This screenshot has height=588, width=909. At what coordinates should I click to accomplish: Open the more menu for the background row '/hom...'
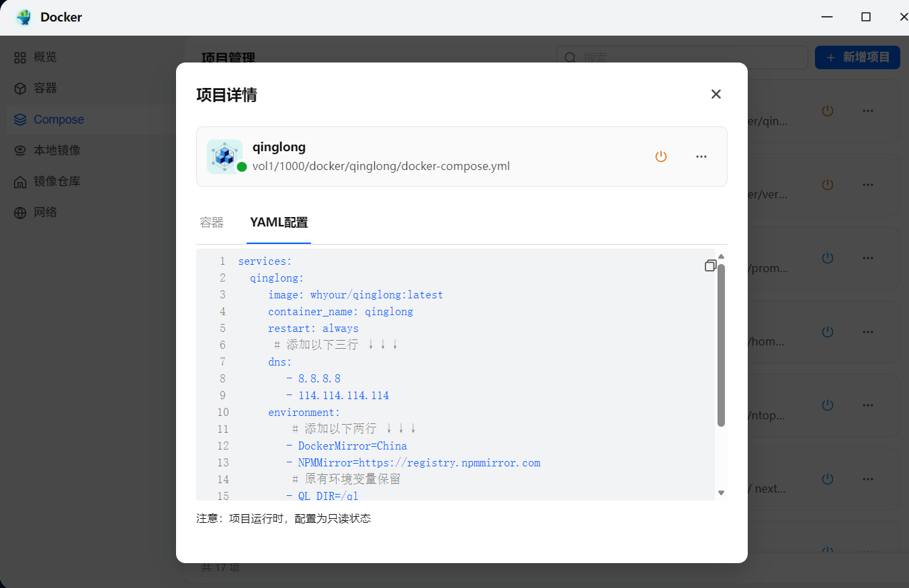pos(868,331)
